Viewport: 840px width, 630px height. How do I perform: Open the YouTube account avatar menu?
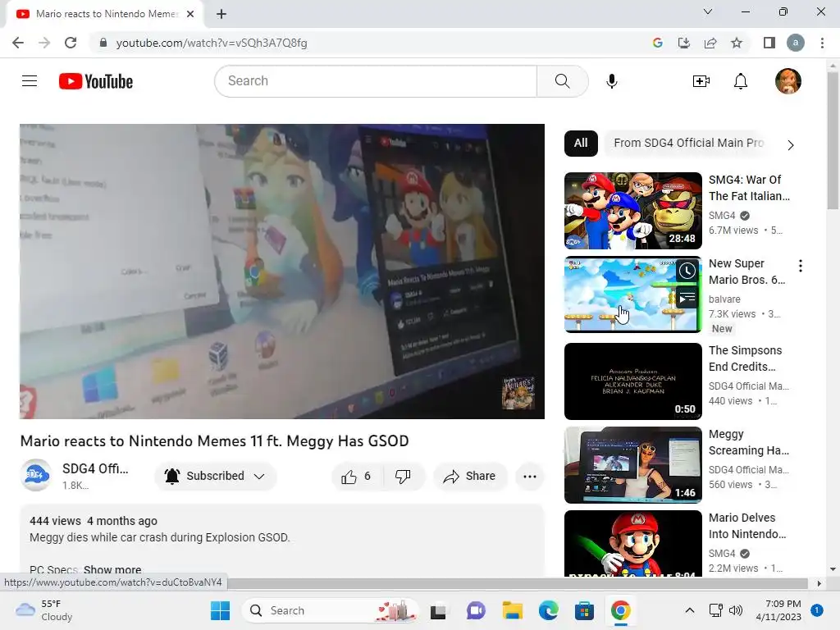[788, 81]
